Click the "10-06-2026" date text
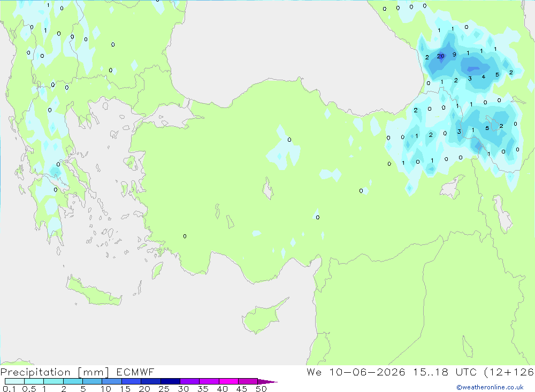535x392 pixels. 367,372
